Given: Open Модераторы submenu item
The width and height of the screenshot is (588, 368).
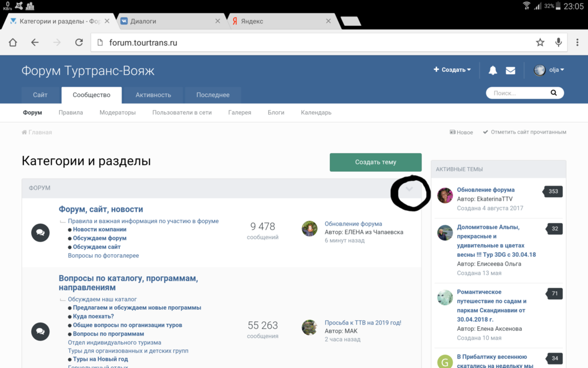Looking at the screenshot, I should point(118,112).
